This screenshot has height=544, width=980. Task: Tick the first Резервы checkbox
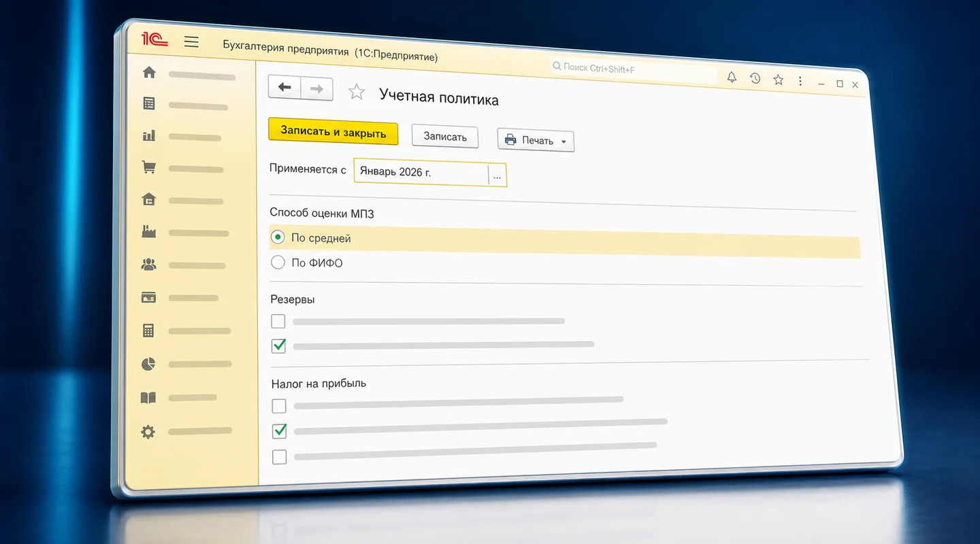(278, 321)
